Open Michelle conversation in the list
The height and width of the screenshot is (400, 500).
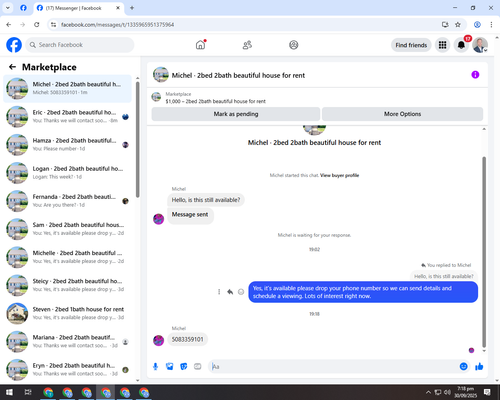coord(67,257)
